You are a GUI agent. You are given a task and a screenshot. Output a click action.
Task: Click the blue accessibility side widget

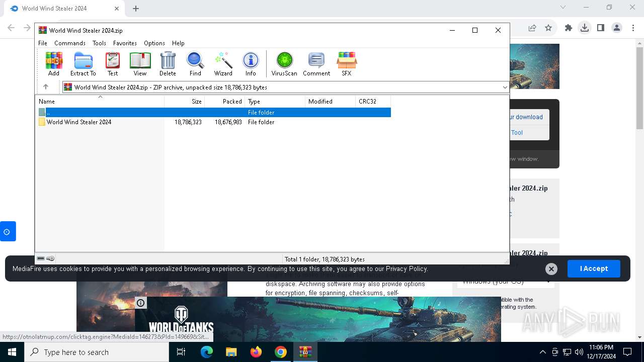8,231
